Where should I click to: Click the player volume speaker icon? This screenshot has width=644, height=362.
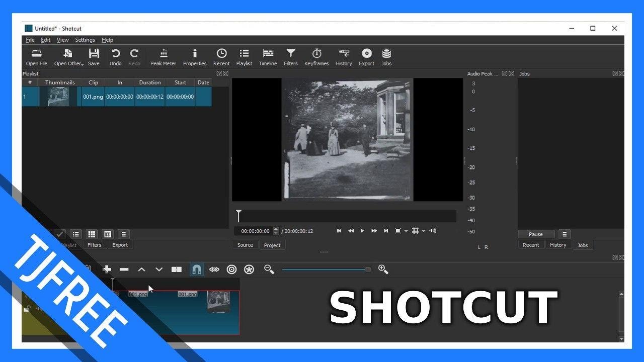[x=433, y=231]
